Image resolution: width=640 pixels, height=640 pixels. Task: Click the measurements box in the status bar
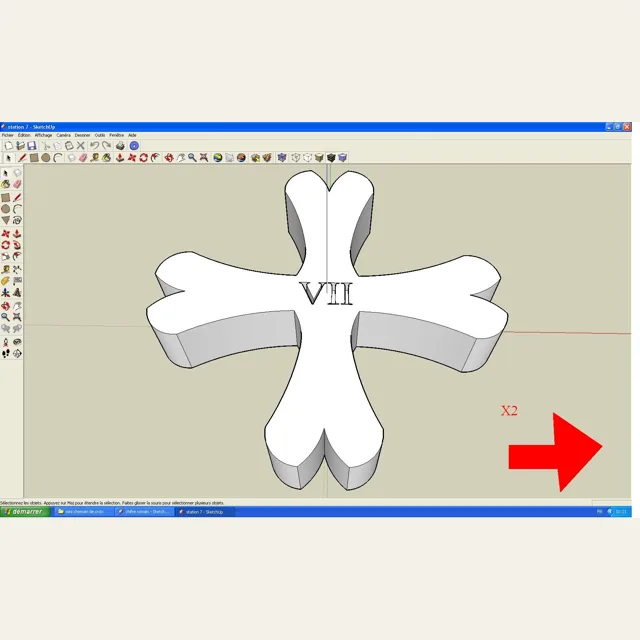click(611, 502)
